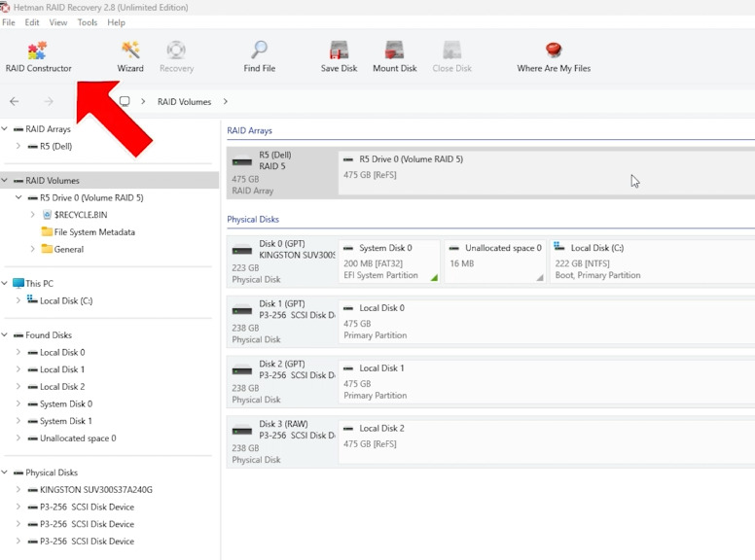Screen dimensions: 755x560
Task: Select Disk 0 (GPT) KINGSTON physical disk
Action: (x=282, y=262)
